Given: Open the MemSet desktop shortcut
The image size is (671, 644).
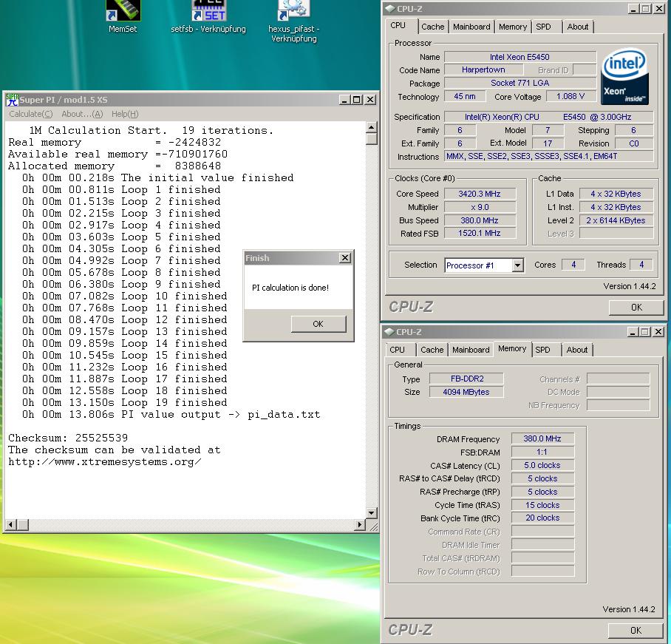Looking at the screenshot, I should (123, 16).
